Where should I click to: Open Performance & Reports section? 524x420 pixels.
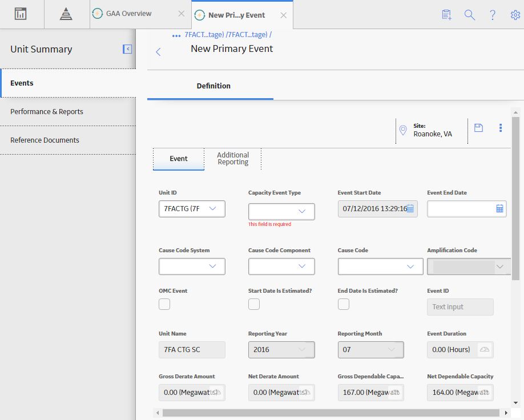click(68, 112)
